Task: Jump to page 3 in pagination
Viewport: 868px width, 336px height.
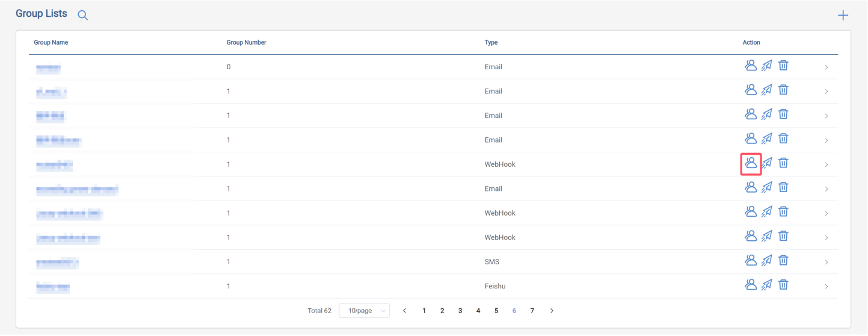Action: point(460,311)
